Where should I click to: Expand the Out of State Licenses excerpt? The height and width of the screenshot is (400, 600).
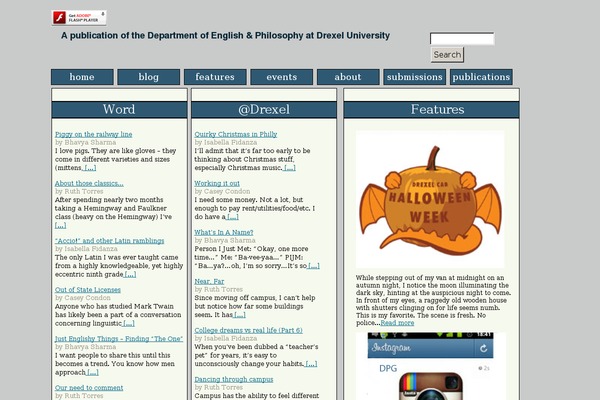click(x=129, y=323)
